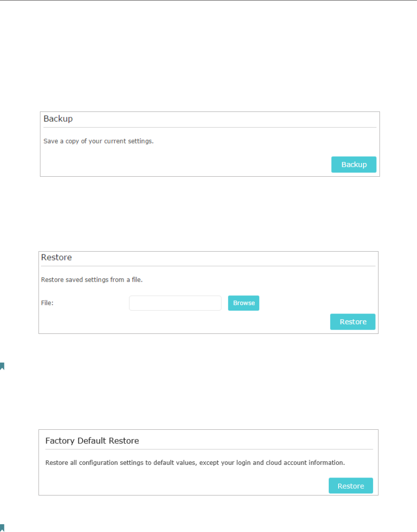The height and width of the screenshot is (532, 417).
Task: Focus the File path input field
Action: pos(175,303)
